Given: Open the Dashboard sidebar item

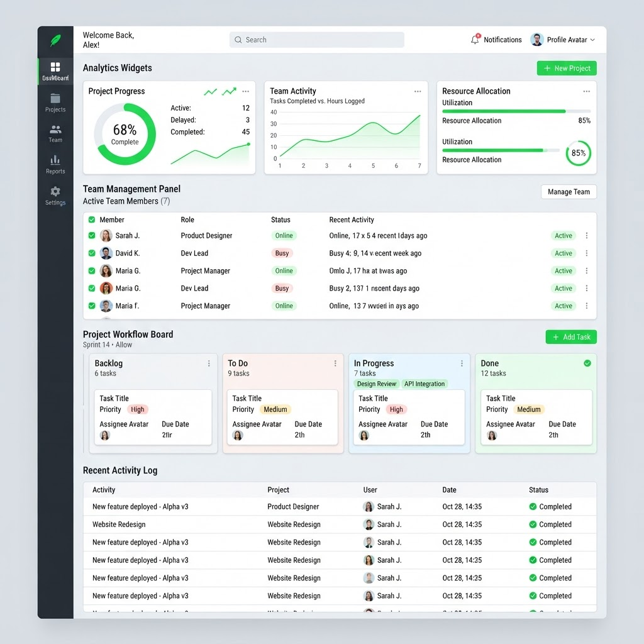Looking at the screenshot, I should (x=55, y=72).
